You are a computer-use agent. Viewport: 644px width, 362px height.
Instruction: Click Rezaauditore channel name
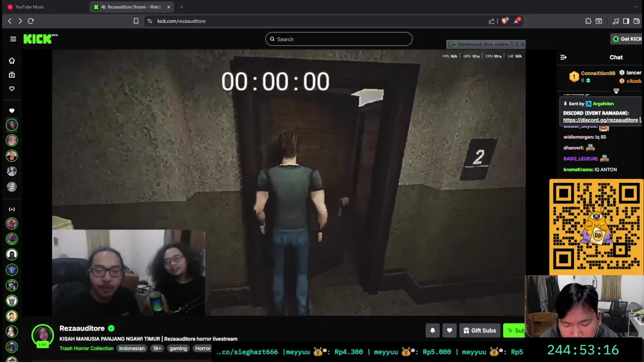pyautogui.click(x=82, y=328)
